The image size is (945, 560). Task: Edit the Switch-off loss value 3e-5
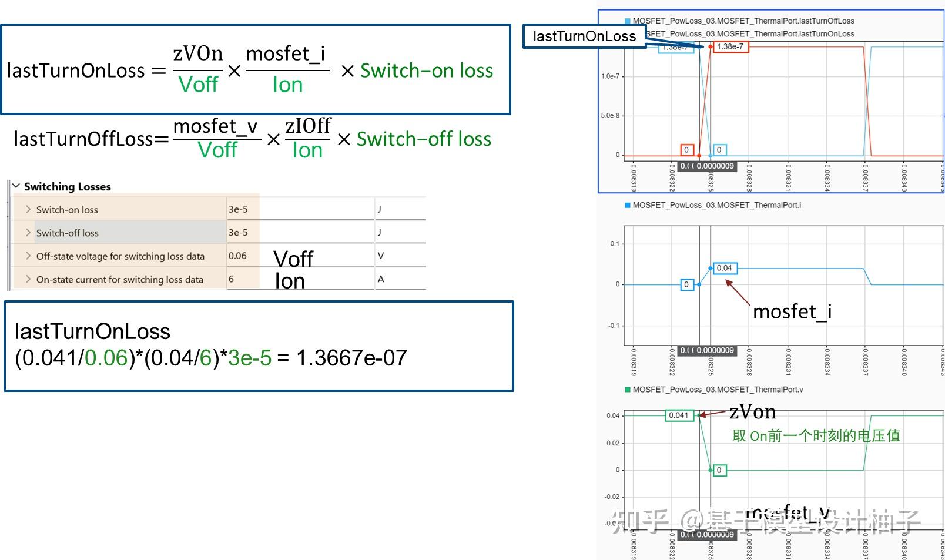pos(300,233)
